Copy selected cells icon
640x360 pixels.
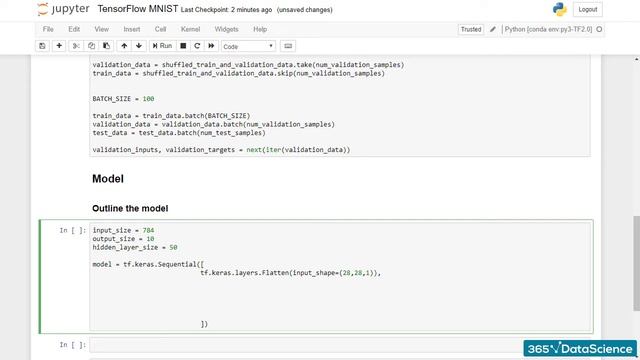91,46
